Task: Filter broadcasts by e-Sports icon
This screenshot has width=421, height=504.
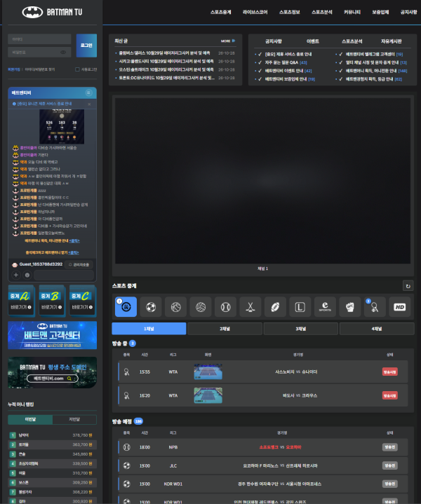Action: coord(325,307)
